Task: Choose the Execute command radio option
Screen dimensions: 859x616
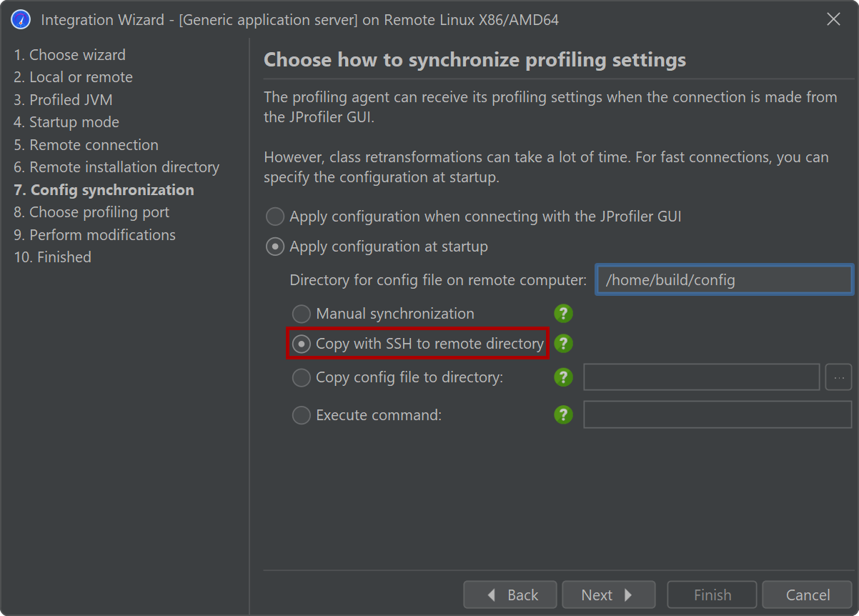Action: click(302, 414)
